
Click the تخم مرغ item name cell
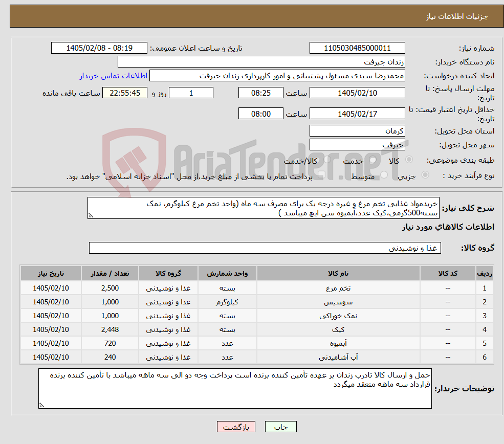(x=338, y=288)
